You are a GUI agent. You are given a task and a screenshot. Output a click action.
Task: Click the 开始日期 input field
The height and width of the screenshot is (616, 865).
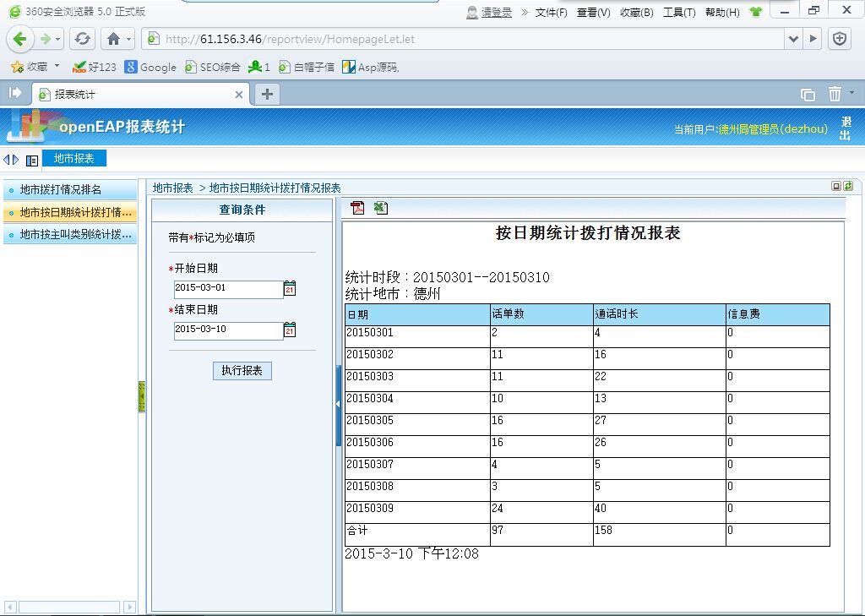coord(228,289)
